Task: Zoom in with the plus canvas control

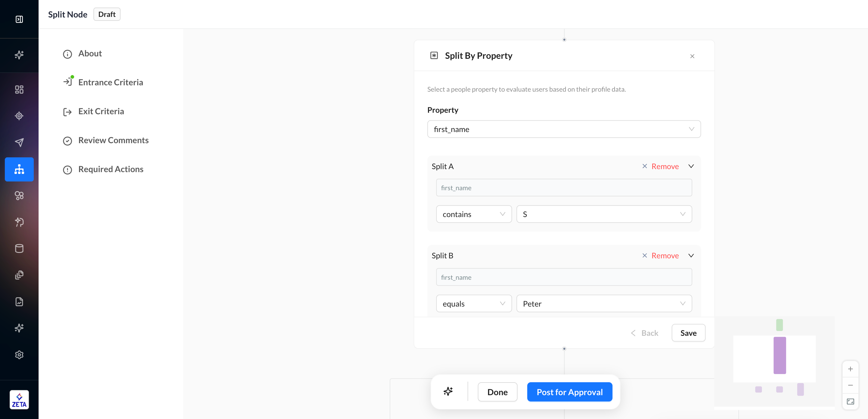Action: coord(850,369)
